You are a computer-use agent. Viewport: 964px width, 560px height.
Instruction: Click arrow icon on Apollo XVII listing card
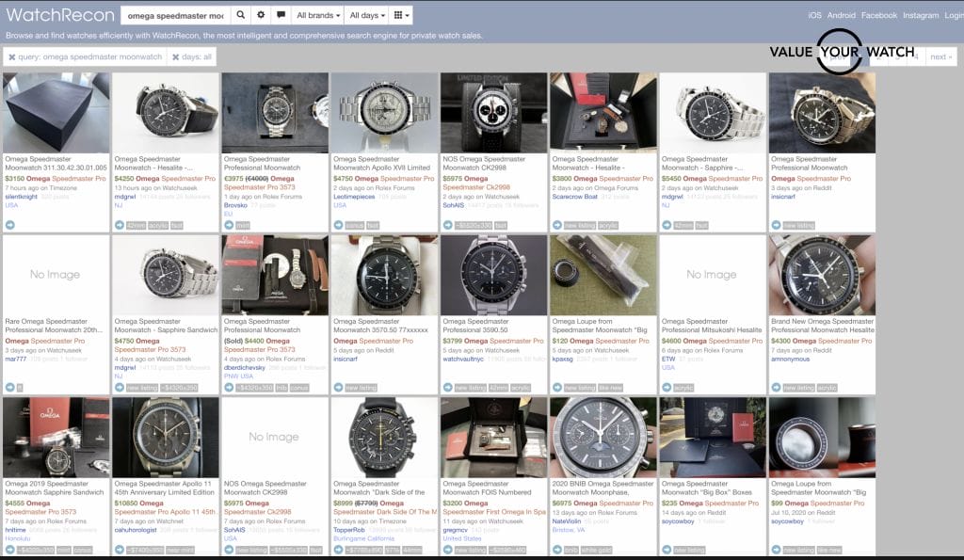337,225
